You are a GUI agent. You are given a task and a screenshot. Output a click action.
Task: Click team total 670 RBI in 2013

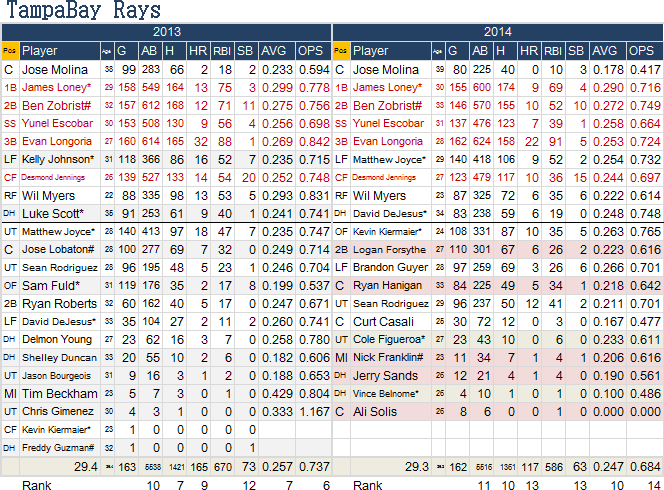tap(223, 467)
